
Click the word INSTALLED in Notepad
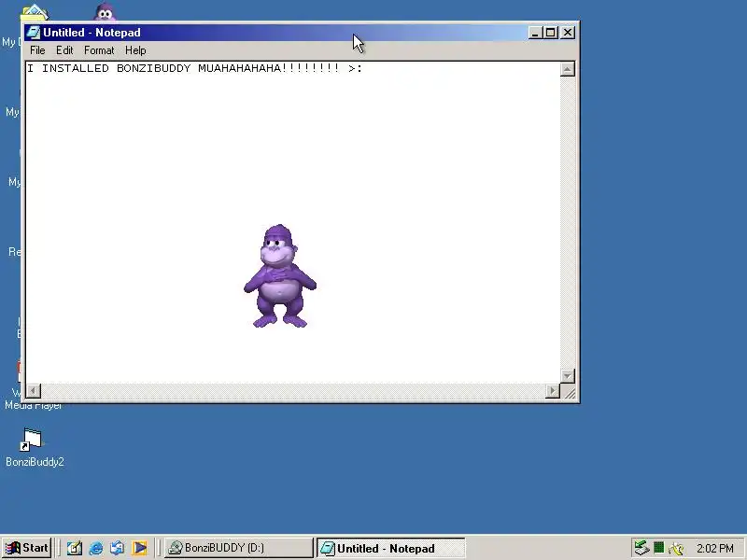tap(76, 68)
